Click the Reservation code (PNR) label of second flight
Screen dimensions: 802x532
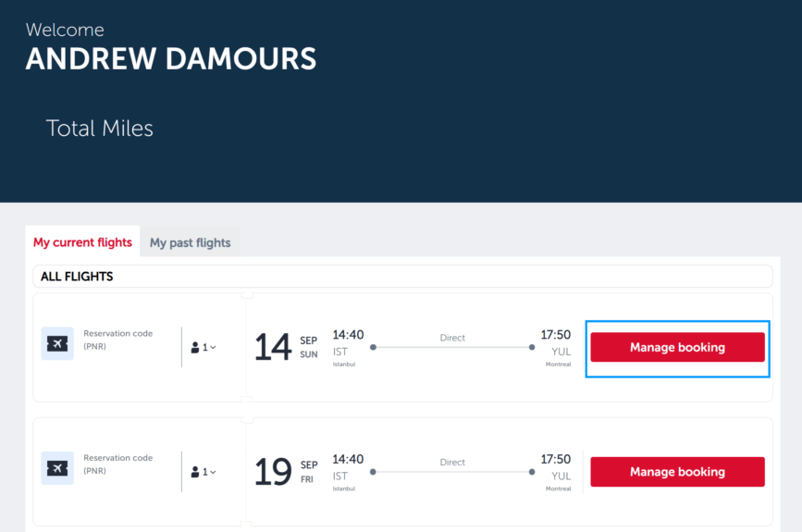pyautogui.click(x=118, y=464)
